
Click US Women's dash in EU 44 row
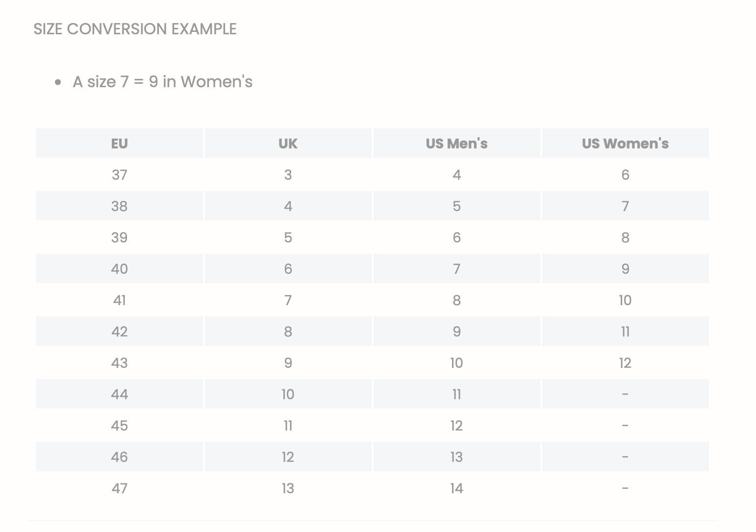tap(625, 394)
